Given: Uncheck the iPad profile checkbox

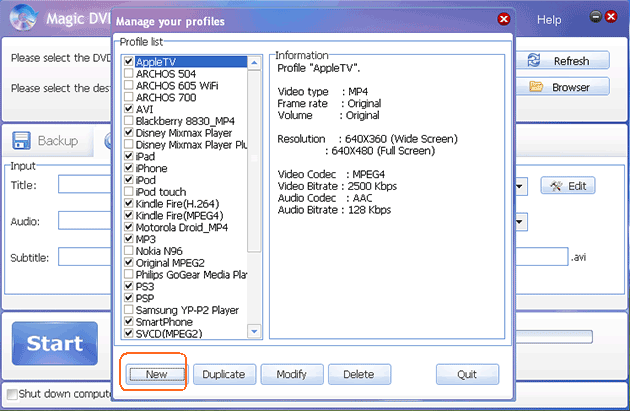Looking at the screenshot, I should [x=129, y=155].
